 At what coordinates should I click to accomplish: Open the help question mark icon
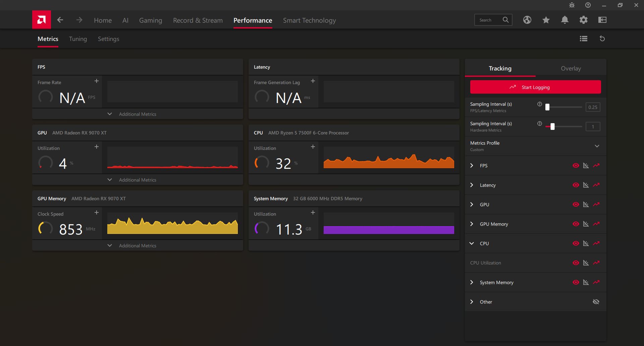point(588,5)
